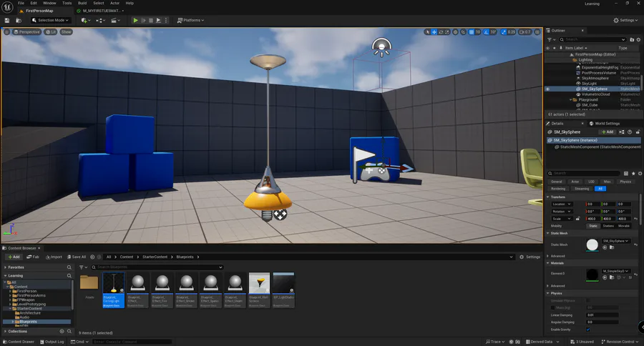Click the Blueprint/Add Script icon in Details
Screen dimensions: 644x346
622,132
